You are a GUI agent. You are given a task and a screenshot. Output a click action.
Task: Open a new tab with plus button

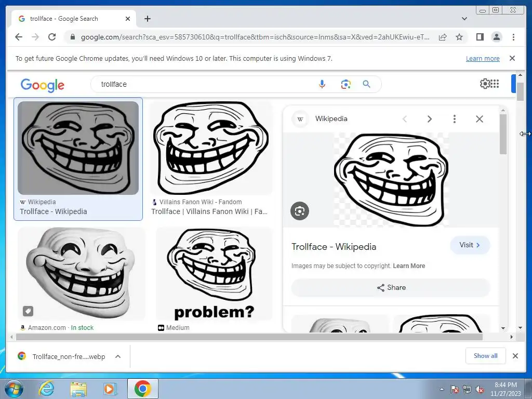147,19
